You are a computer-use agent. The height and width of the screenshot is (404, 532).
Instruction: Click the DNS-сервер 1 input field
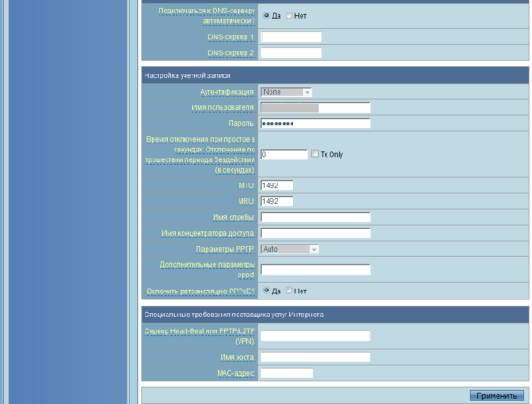pyautogui.click(x=291, y=36)
